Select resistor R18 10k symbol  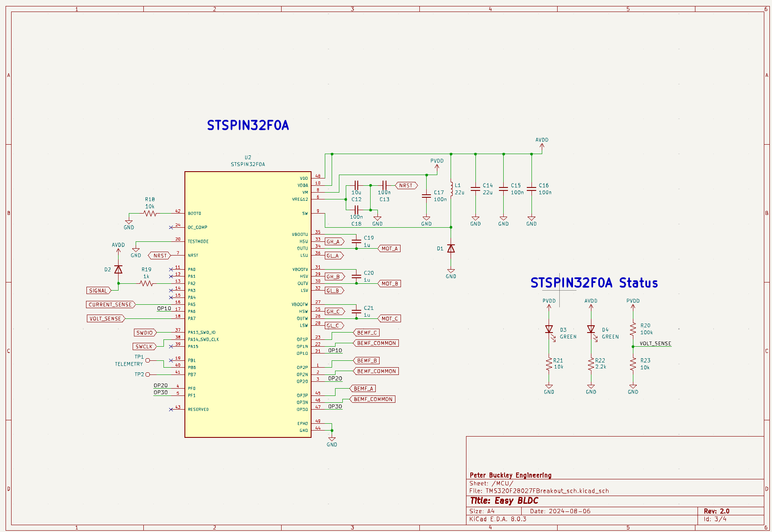150,213
